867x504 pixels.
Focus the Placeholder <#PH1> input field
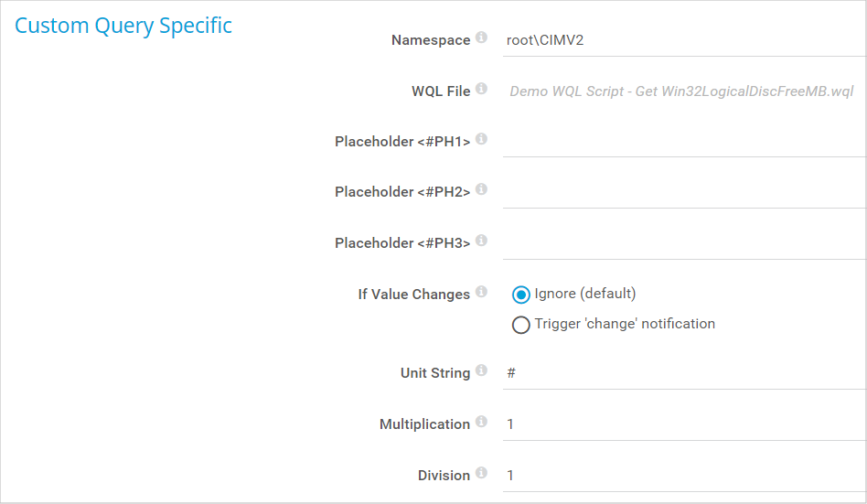click(682, 141)
